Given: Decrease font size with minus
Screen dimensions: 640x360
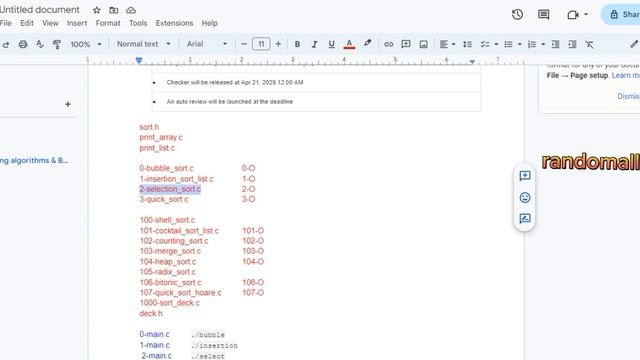Looking at the screenshot, I should 244,44.
